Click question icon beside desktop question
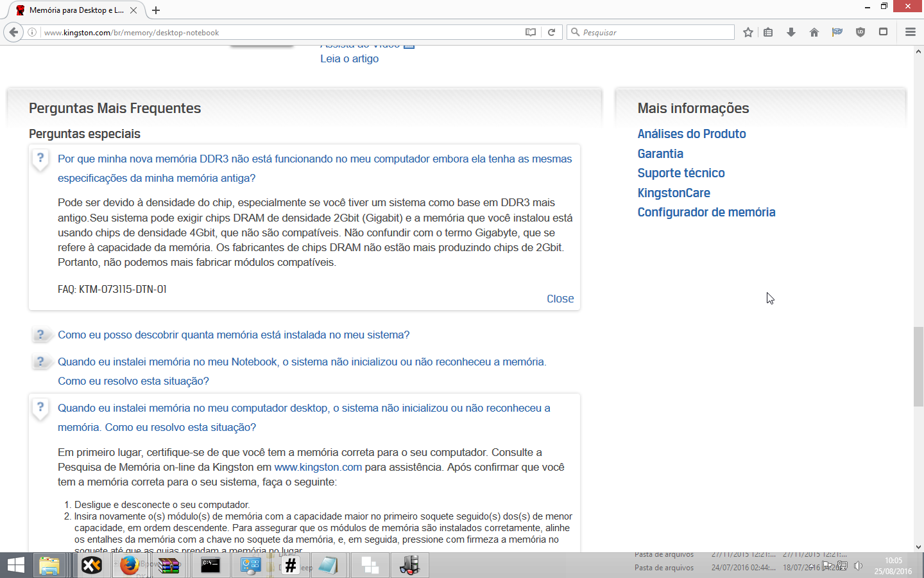Screen dimensions: 924x578 coord(40,408)
